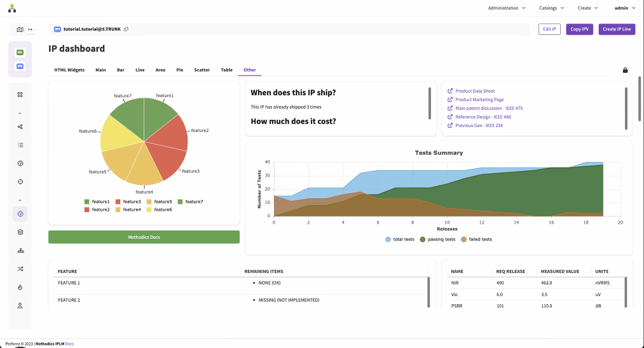Viewport: 644px width, 348px height.
Task: Click the dashboard lock icon
Action: click(625, 70)
